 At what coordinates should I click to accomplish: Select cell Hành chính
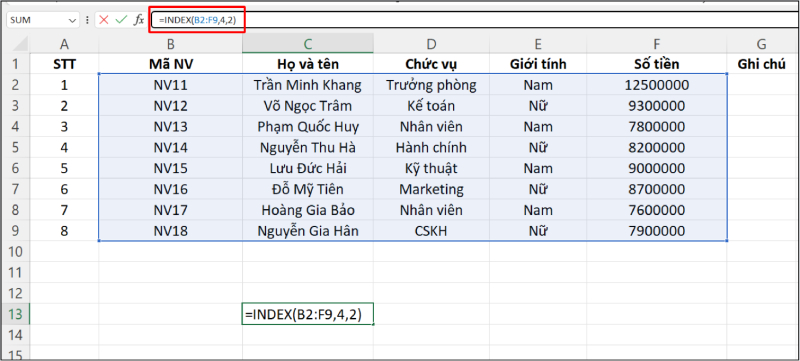431,147
